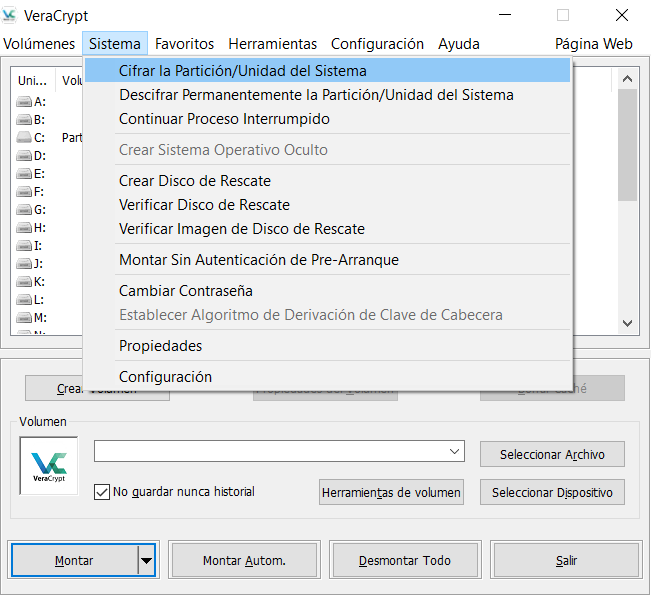Open the volume path combo box dropdown
The image size is (651, 596).
[x=454, y=451]
